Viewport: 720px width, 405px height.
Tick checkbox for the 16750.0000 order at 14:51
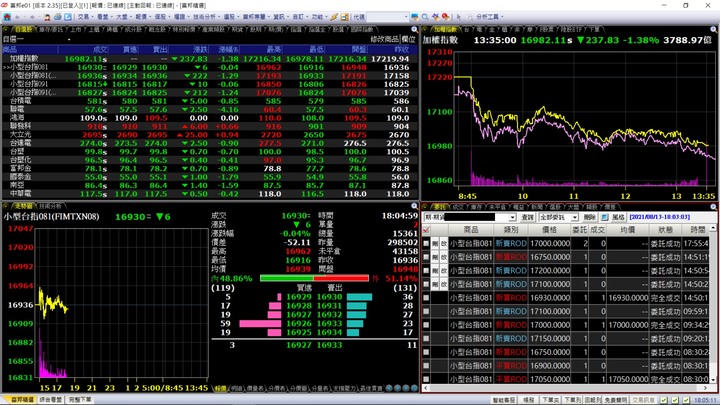[x=426, y=257]
